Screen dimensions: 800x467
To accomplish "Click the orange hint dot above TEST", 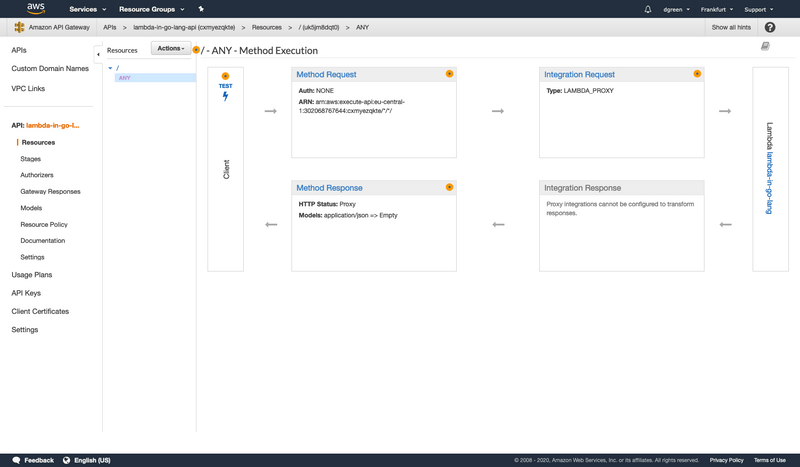I will coord(225,76).
